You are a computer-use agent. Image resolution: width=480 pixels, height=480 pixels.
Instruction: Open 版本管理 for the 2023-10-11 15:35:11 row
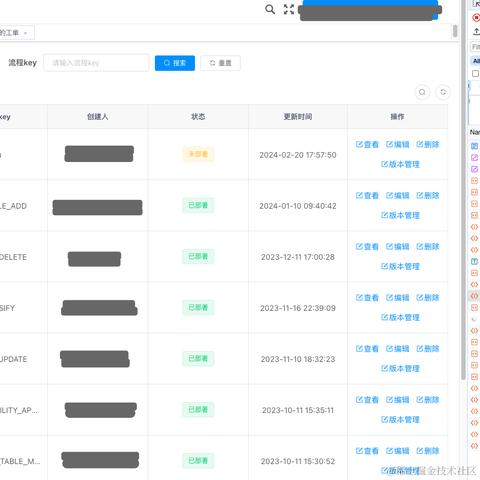[x=400, y=419]
